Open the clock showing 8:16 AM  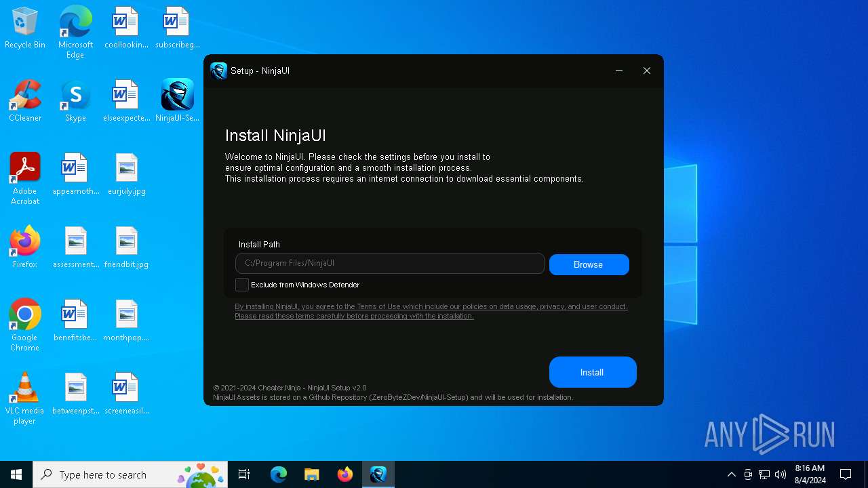pos(810,474)
